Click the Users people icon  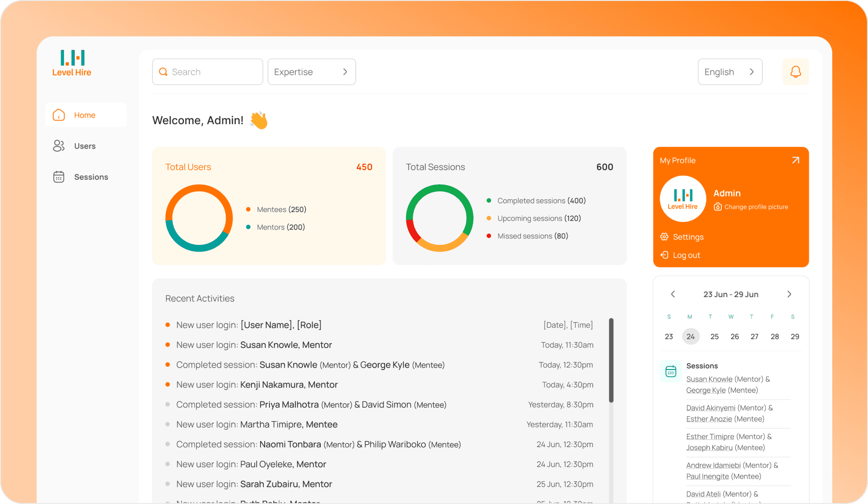pyautogui.click(x=59, y=146)
